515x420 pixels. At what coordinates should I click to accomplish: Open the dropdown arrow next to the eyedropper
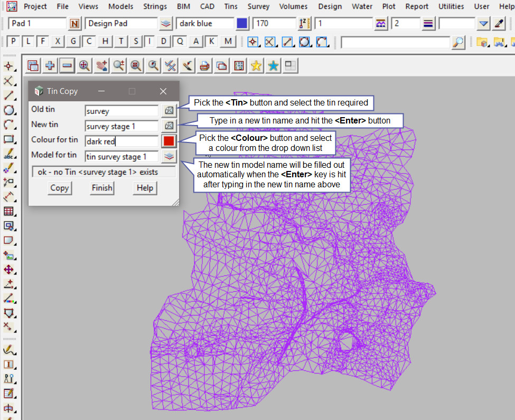click(x=483, y=24)
